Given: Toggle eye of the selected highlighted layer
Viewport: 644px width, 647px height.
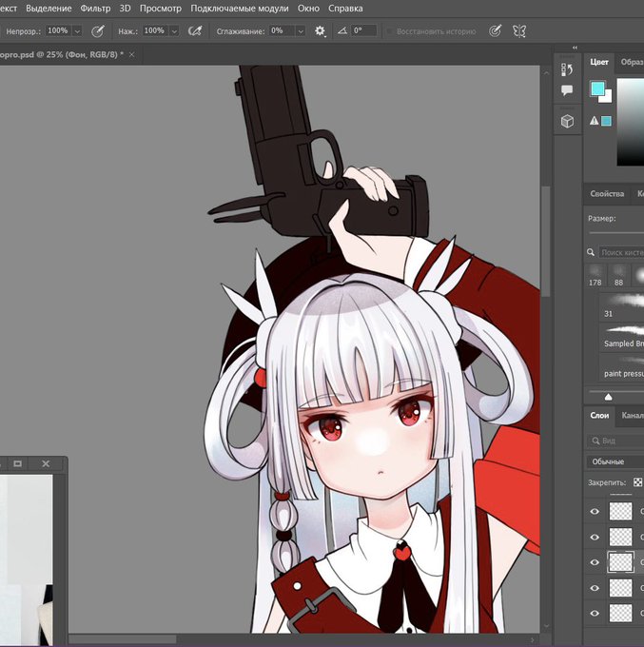Looking at the screenshot, I should click(595, 562).
